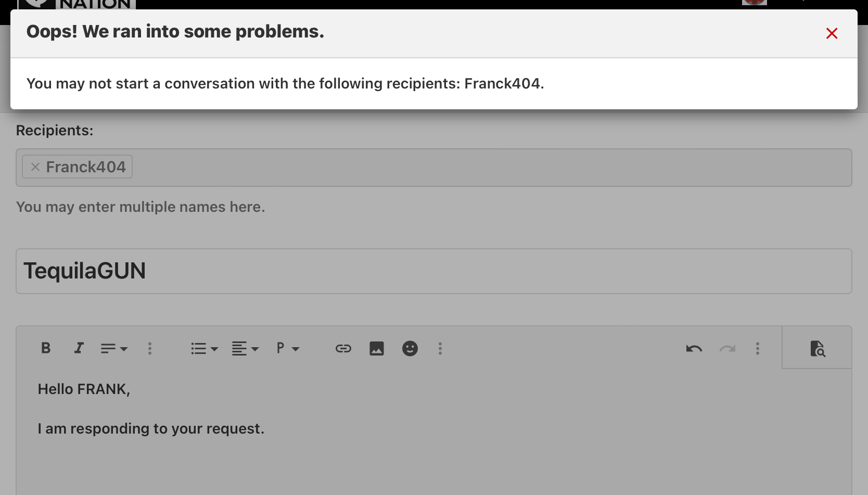Redo the last undone change

(x=727, y=348)
